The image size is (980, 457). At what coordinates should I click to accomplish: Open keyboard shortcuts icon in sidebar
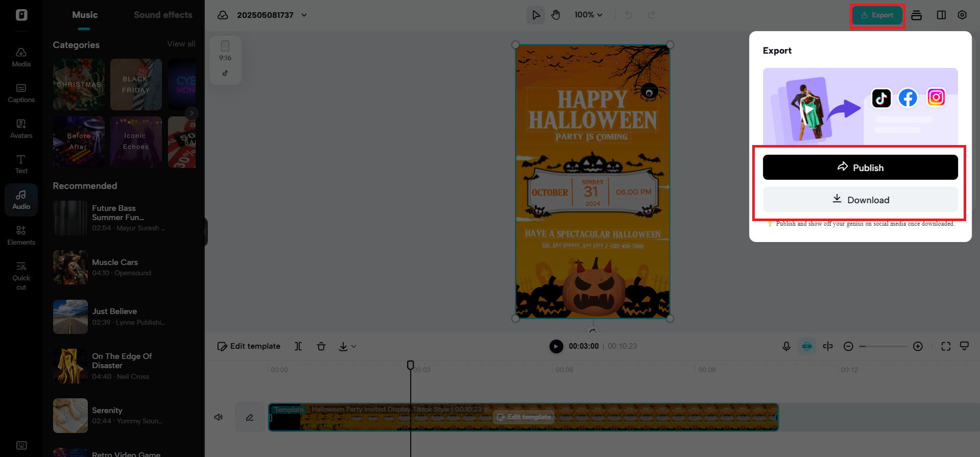pos(21,445)
